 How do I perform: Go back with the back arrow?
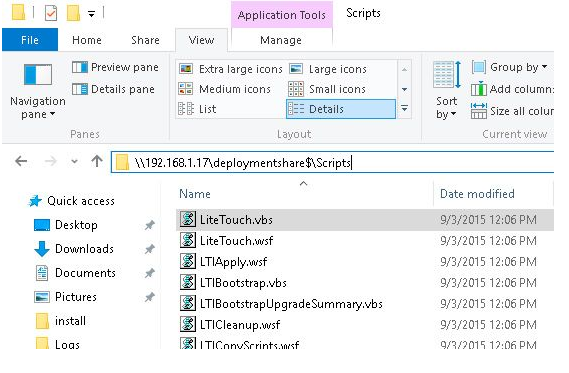coord(21,161)
